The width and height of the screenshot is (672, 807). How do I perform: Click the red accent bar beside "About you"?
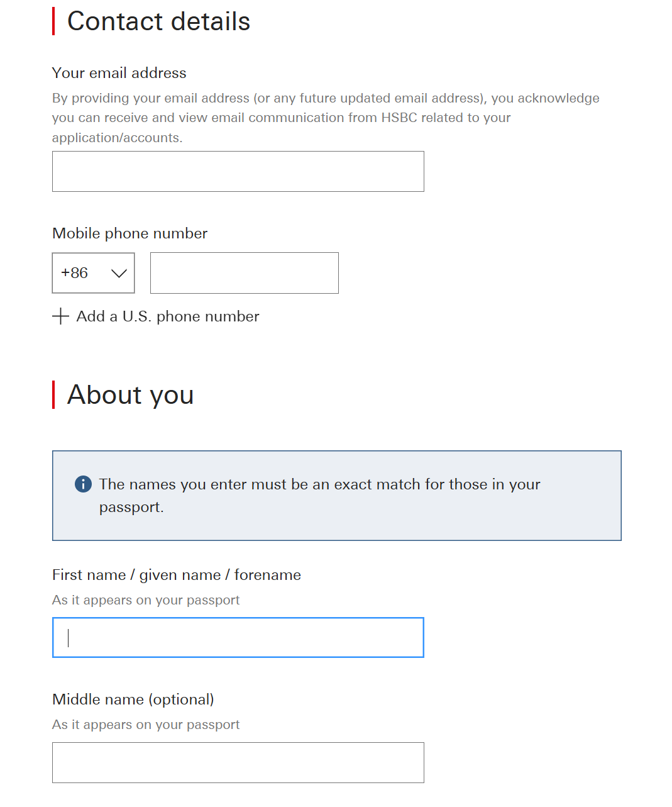tap(53, 395)
